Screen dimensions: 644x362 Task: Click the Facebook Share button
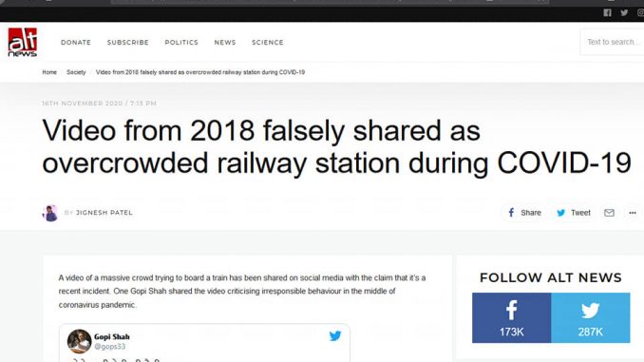(x=524, y=213)
